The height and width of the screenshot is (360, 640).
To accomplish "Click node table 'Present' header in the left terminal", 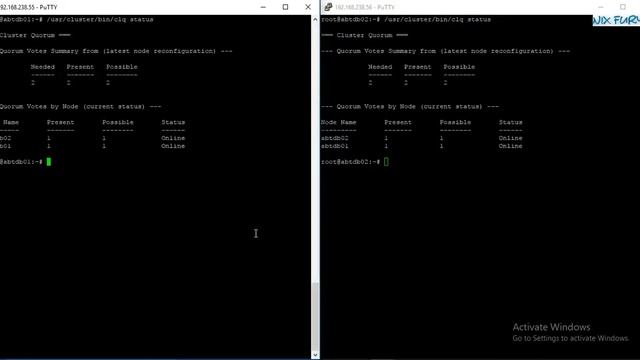I will tap(60, 122).
